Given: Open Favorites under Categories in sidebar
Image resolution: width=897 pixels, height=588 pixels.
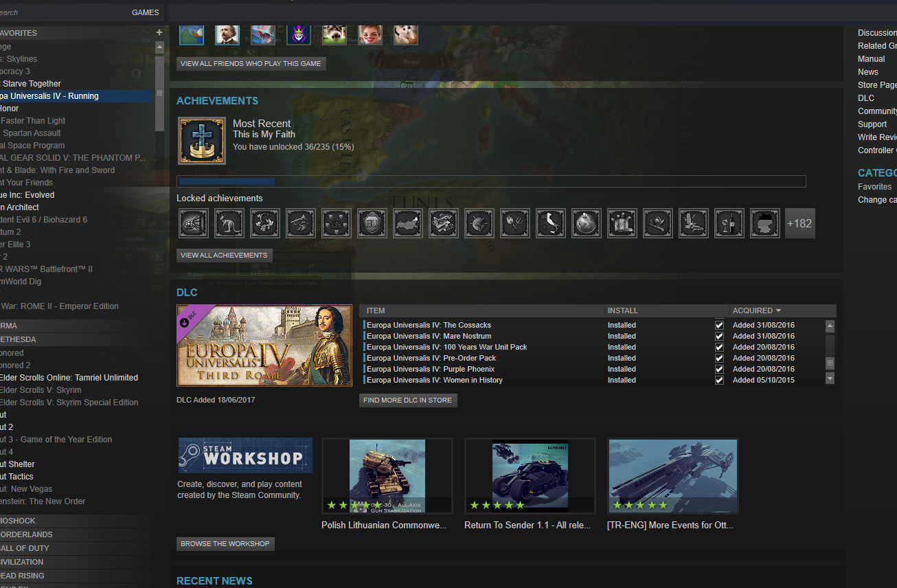Looking at the screenshot, I should (875, 187).
